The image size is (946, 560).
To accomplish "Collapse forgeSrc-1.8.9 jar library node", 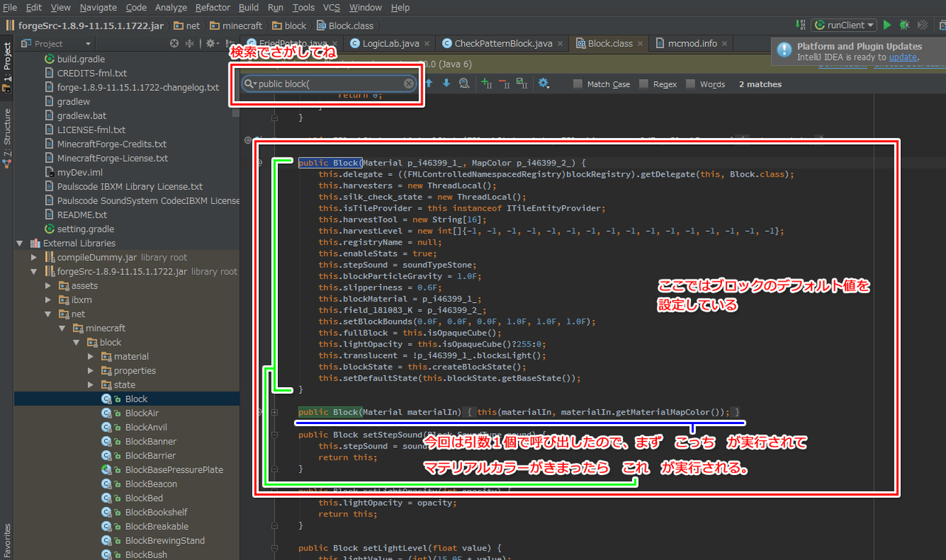I will click(x=34, y=271).
